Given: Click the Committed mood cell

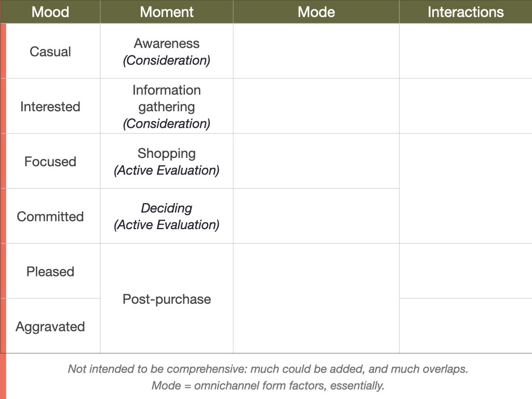Looking at the screenshot, I should pyautogui.click(x=50, y=216).
